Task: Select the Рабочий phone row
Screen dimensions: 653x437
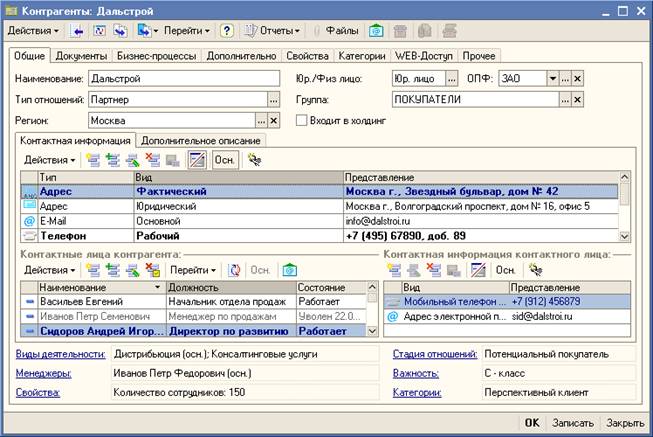Action: (319, 236)
